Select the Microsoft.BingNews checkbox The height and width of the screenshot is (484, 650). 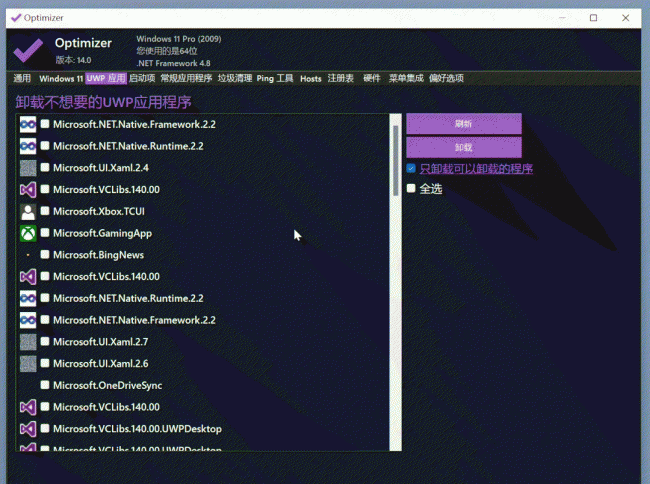[45, 254]
